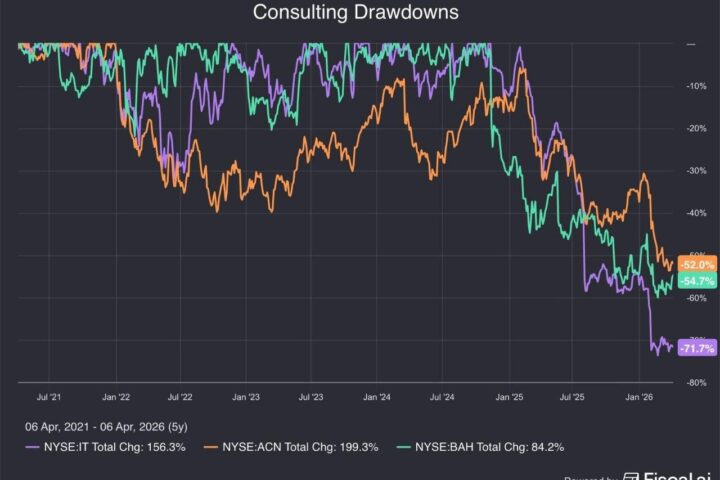Screen dimensions: 720x480
Task: Click the green NYSE:BAH legend line marker
Action: point(403,447)
